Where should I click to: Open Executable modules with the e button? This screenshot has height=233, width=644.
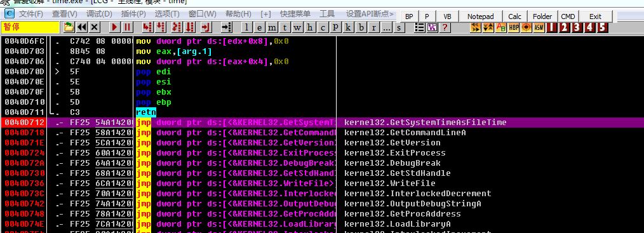(259, 27)
